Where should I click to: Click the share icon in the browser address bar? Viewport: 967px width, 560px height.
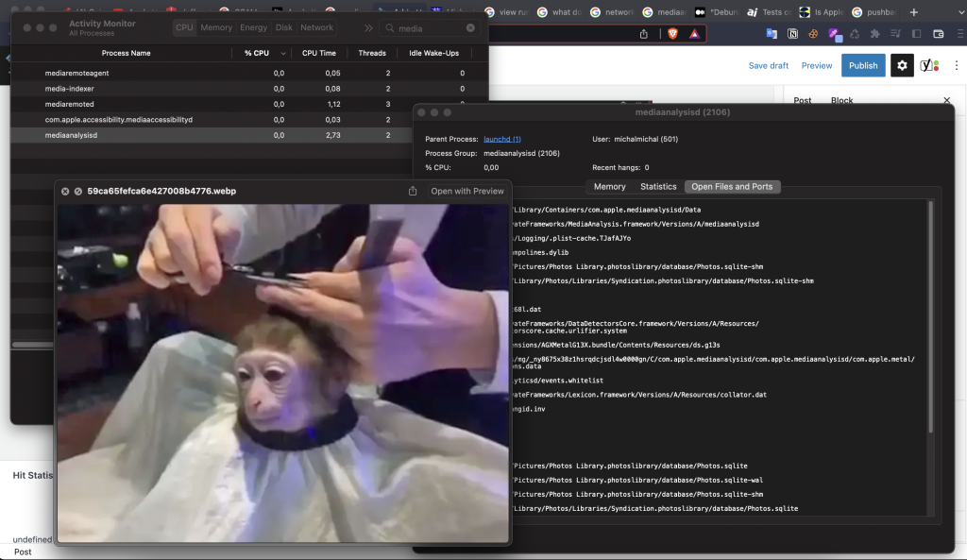[644, 34]
